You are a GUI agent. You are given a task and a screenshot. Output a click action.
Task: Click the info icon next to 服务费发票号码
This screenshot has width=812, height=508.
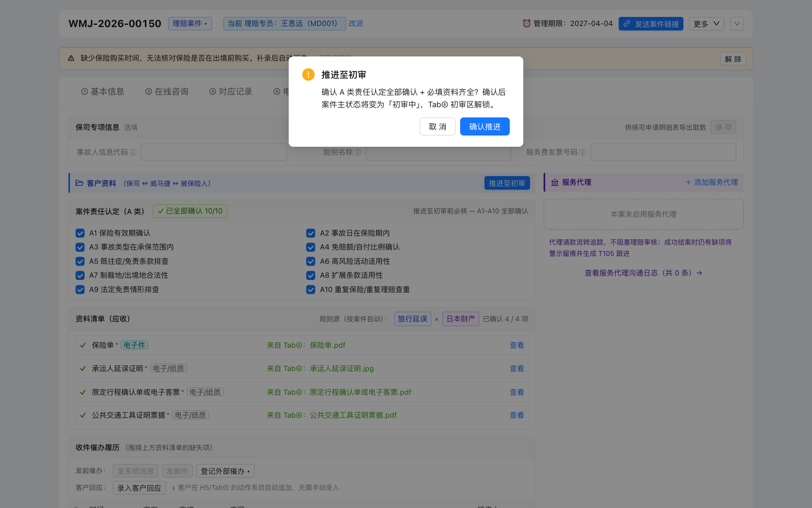click(x=583, y=152)
